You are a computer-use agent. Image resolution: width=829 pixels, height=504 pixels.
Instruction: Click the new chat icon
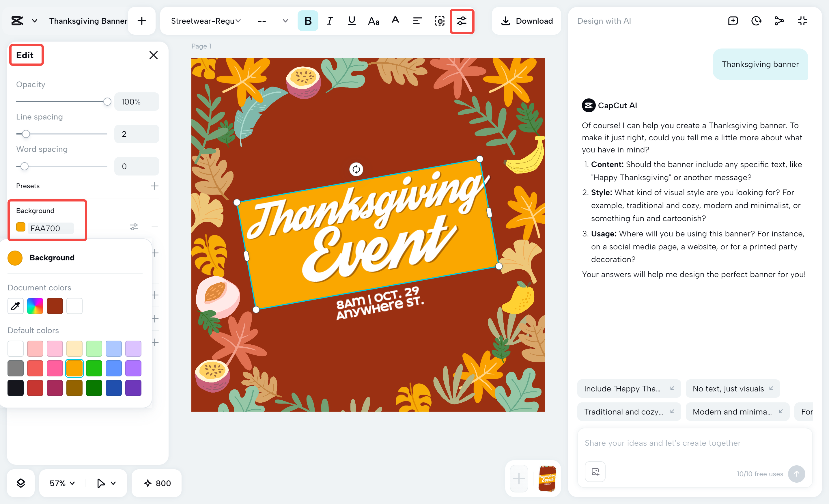coord(733,21)
